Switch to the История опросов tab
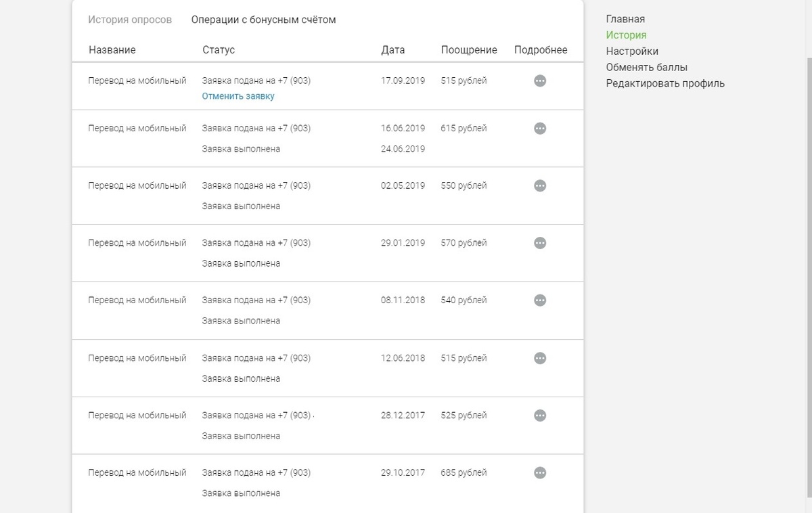 click(x=130, y=20)
